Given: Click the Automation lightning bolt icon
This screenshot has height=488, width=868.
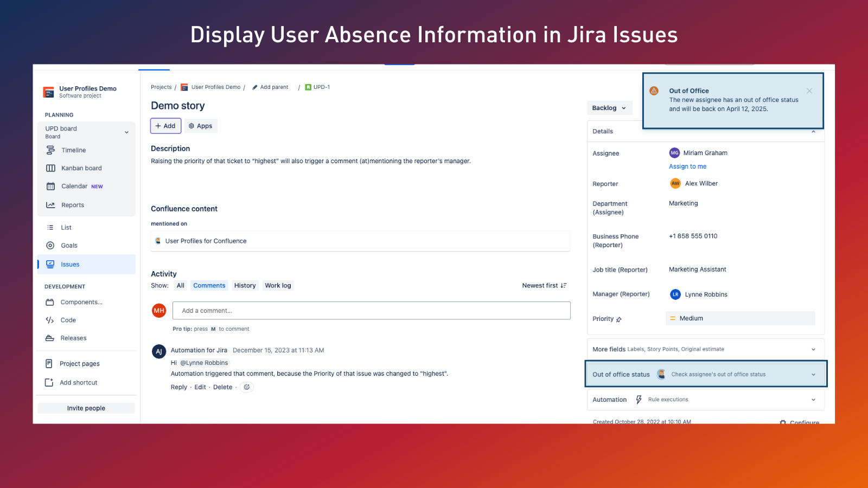Looking at the screenshot, I should tap(639, 400).
